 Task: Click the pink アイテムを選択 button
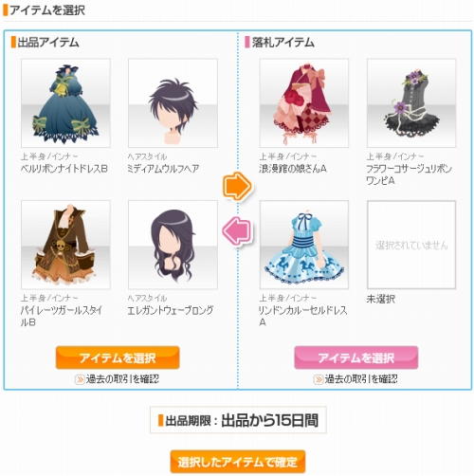click(x=356, y=357)
